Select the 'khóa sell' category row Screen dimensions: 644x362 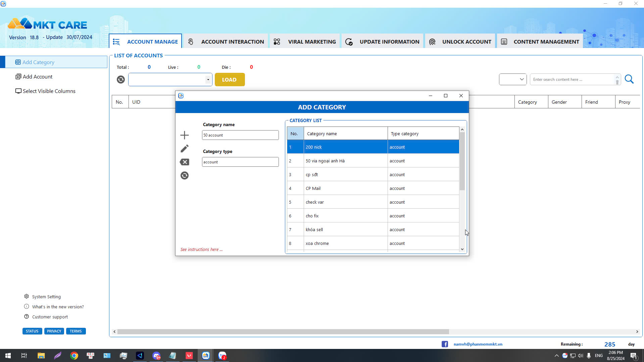tap(373, 230)
